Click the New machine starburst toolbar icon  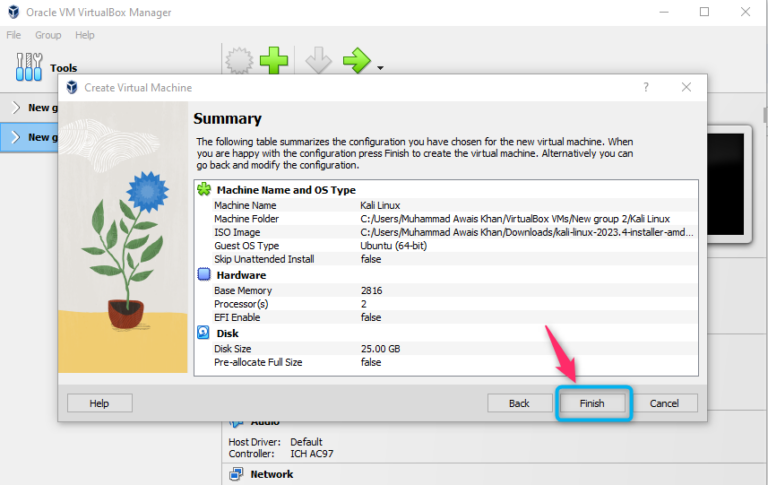[238, 62]
